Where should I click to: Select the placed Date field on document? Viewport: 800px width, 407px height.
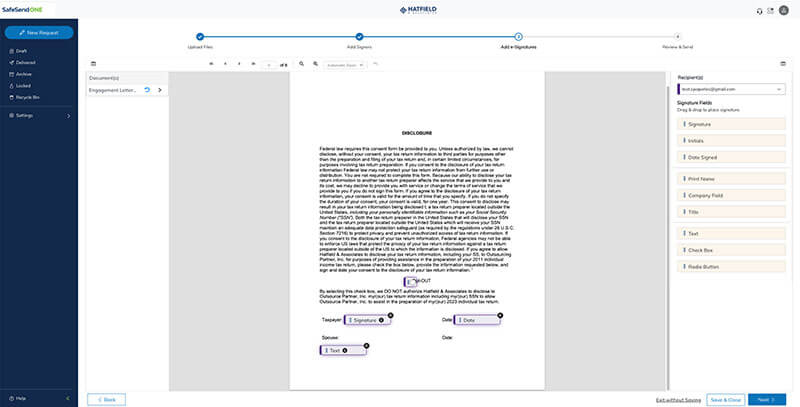pyautogui.click(x=477, y=320)
